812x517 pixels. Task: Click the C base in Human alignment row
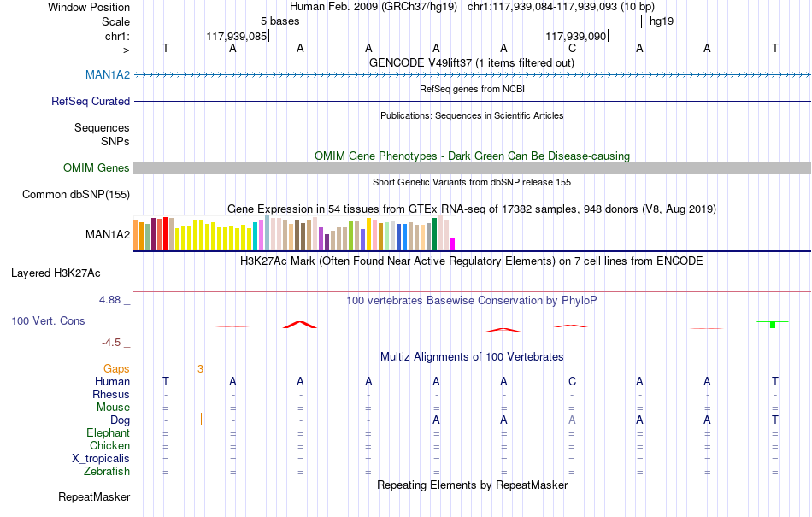tap(572, 381)
